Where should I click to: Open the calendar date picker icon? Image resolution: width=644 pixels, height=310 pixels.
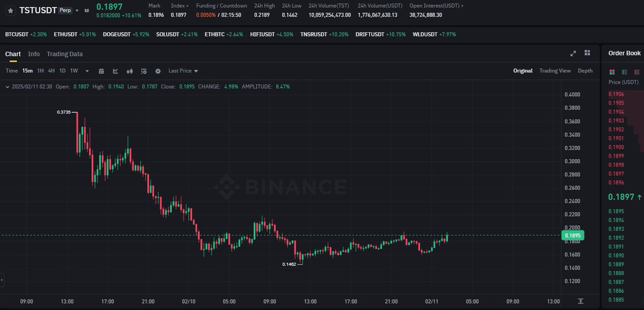tap(101, 71)
